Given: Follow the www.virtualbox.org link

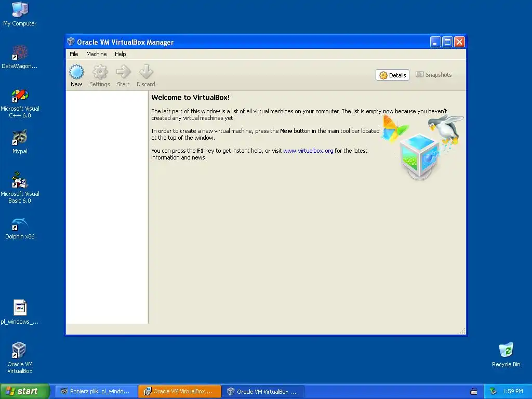Looking at the screenshot, I should tap(308, 151).
